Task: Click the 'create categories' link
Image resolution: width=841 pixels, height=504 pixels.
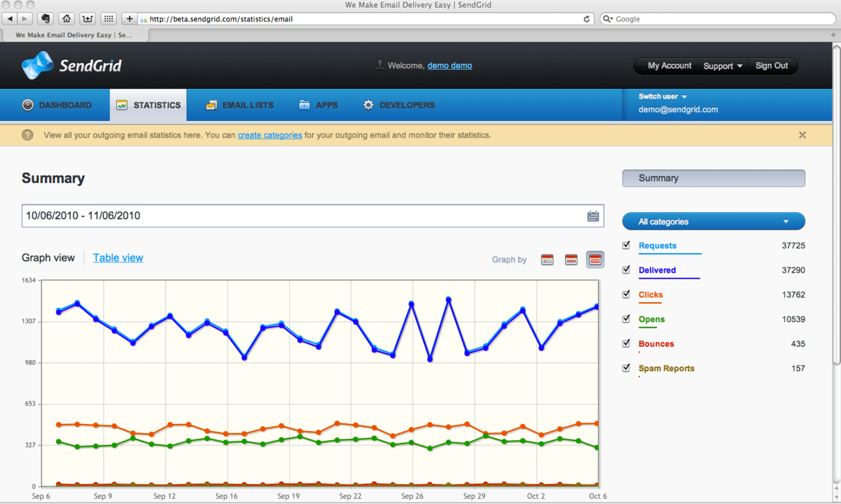Action: point(269,135)
